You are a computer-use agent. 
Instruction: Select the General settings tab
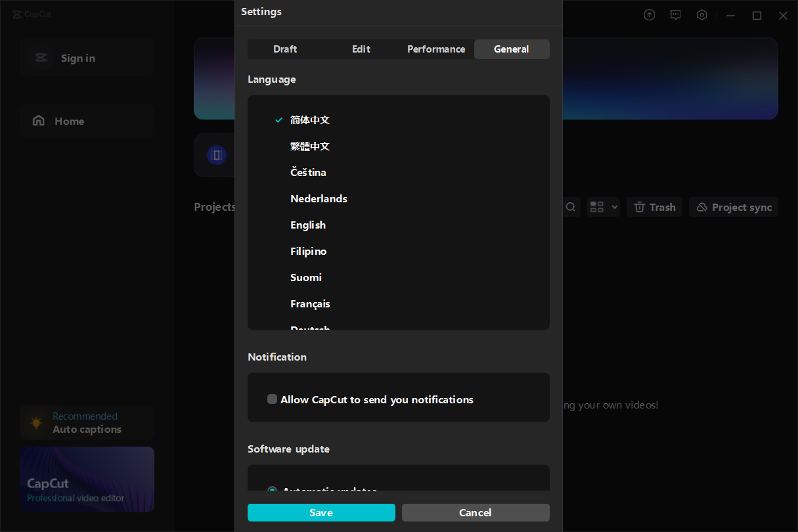pyautogui.click(x=512, y=49)
